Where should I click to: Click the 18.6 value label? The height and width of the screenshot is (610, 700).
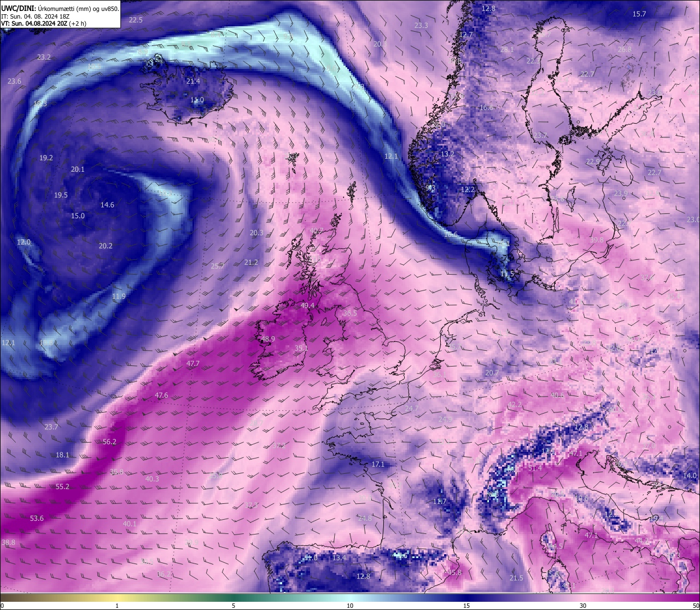451,234
